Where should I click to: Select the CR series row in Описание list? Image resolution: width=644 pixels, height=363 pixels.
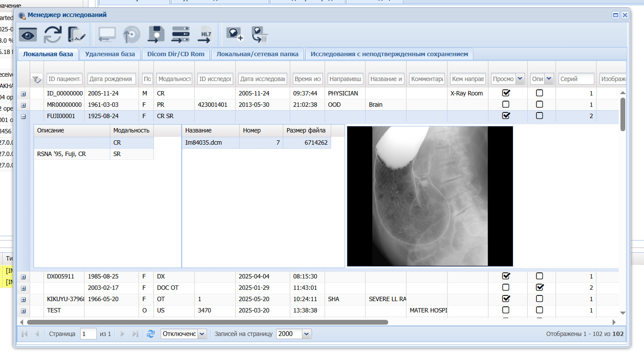tap(94, 142)
